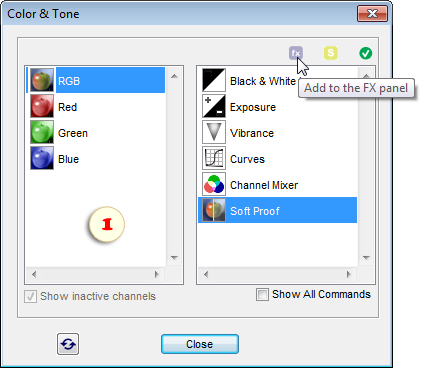Image resolution: width=439 pixels, height=368 pixels.
Task: Click the Black & White command icon
Action: 214,80
